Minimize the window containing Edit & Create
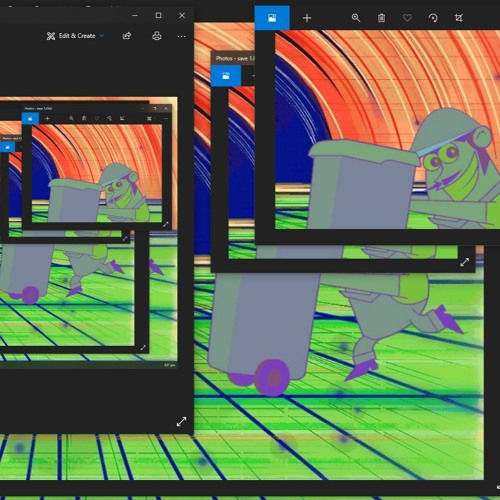The image size is (500, 500). [x=135, y=15]
